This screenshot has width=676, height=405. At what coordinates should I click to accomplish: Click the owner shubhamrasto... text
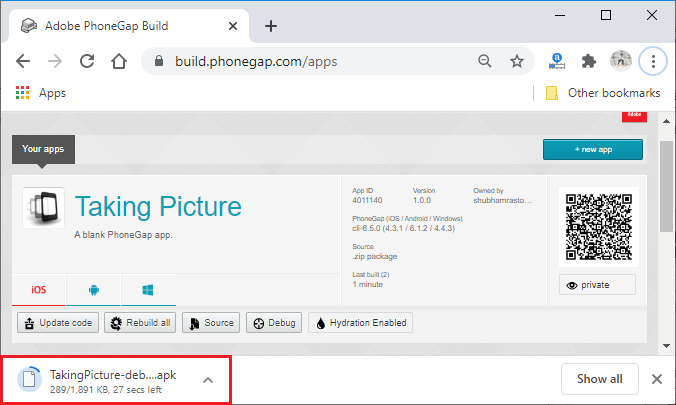[x=502, y=200]
